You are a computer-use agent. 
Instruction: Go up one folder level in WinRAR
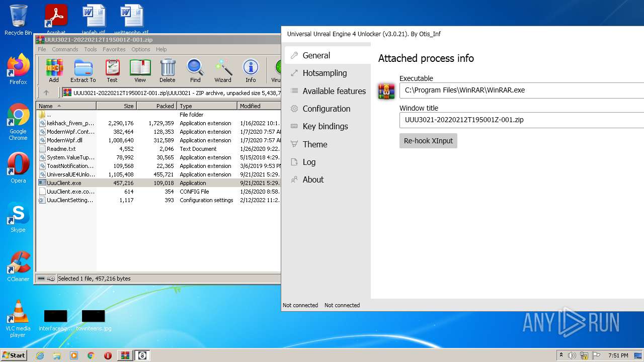pyautogui.click(x=46, y=93)
